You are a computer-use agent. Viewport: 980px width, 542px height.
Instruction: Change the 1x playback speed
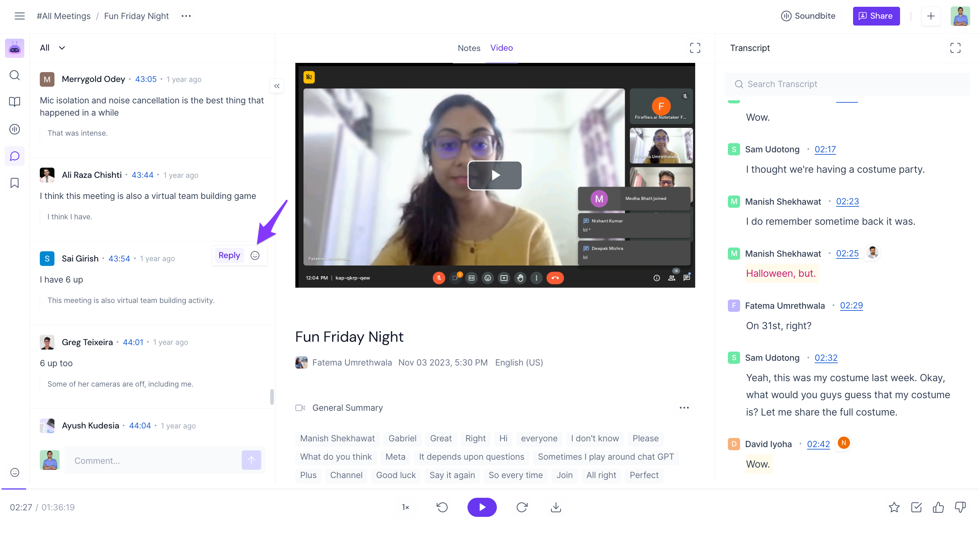pyautogui.click(x=406, y=507)
